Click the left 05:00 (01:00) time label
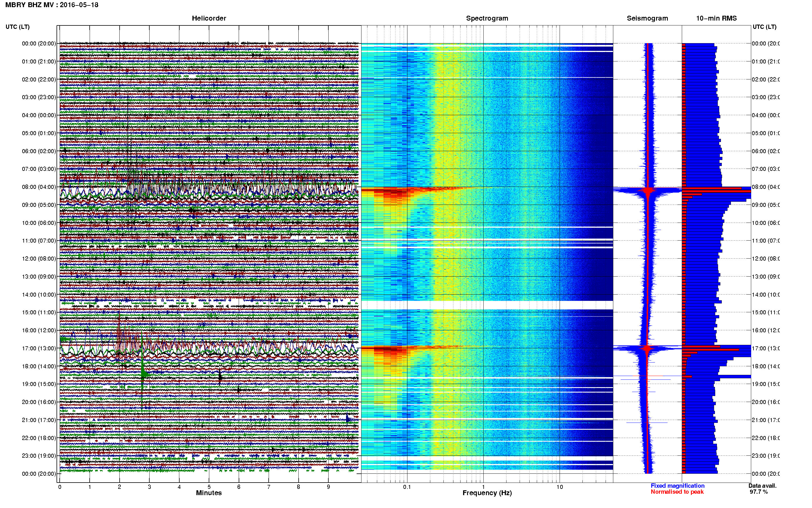Viewport: 812px width, 508px height. (x=39, y=133)
